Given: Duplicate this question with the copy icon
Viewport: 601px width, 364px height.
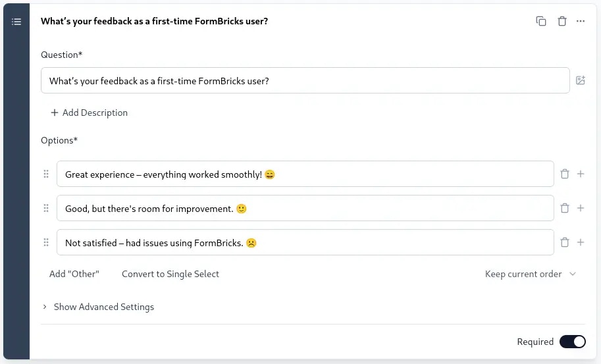Looking at the screenshot, I should click(541, 21).
